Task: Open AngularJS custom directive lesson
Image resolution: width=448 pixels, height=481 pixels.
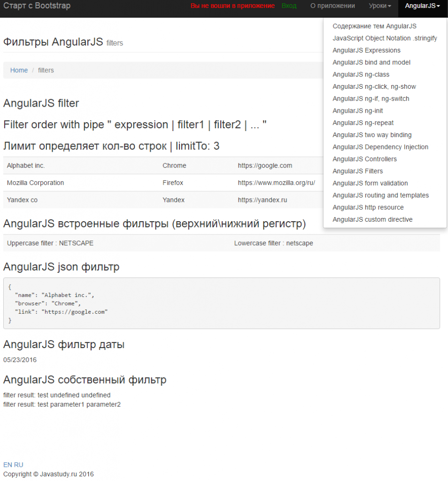Action: (372, 219)
